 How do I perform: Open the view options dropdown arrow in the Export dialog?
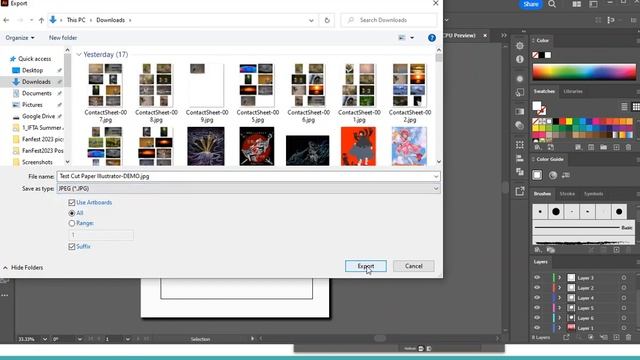coord(412,38)
